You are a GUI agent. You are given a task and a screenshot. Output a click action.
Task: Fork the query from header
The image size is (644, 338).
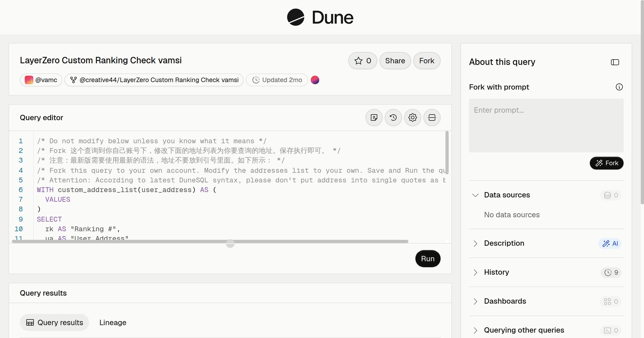coord(427,61)
